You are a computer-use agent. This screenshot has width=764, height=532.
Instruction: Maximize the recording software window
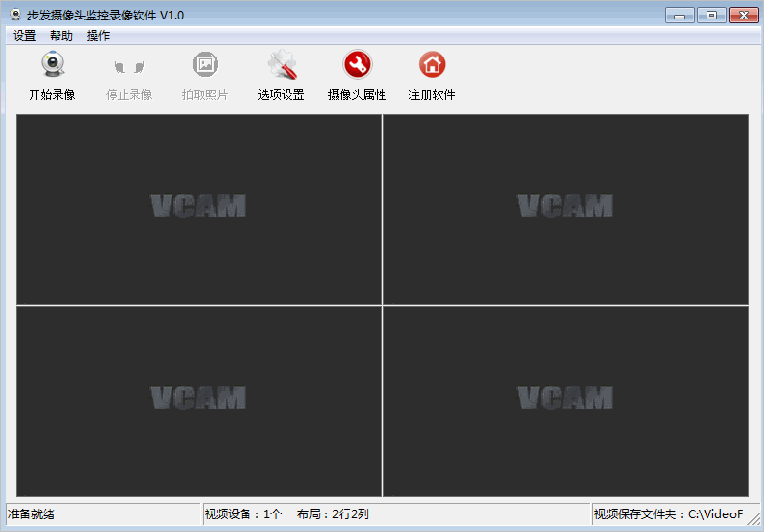(711, 16)
